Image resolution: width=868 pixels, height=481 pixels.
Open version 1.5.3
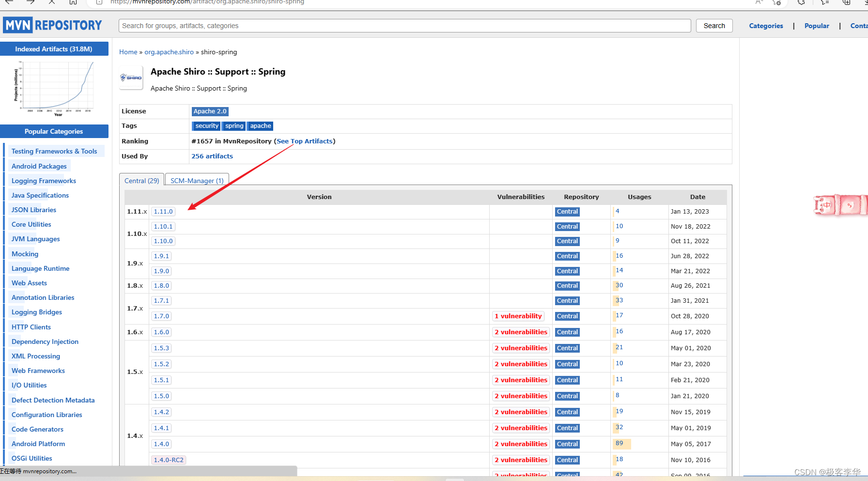161,348
